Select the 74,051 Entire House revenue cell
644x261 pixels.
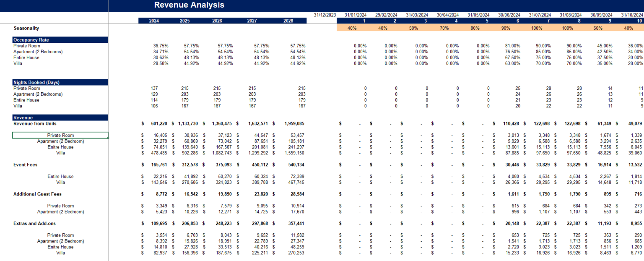coord(161,147)
